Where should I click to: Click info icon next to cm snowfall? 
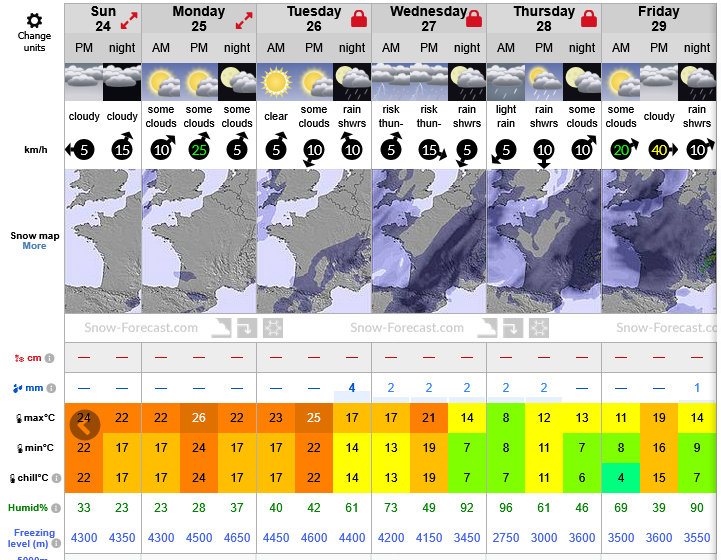click(50, 358)
